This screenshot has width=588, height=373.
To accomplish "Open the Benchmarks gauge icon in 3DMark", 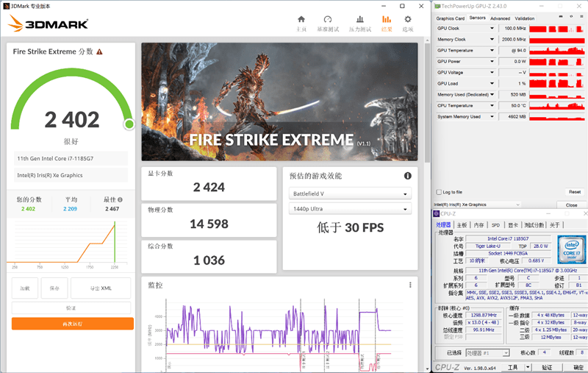I will coord(327,20).
